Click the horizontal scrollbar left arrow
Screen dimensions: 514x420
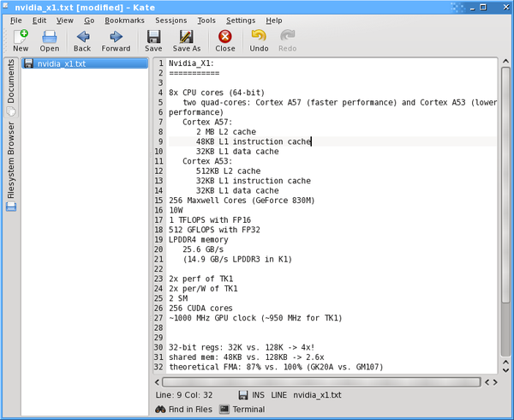pyautogui.click(x=157, y=382)
